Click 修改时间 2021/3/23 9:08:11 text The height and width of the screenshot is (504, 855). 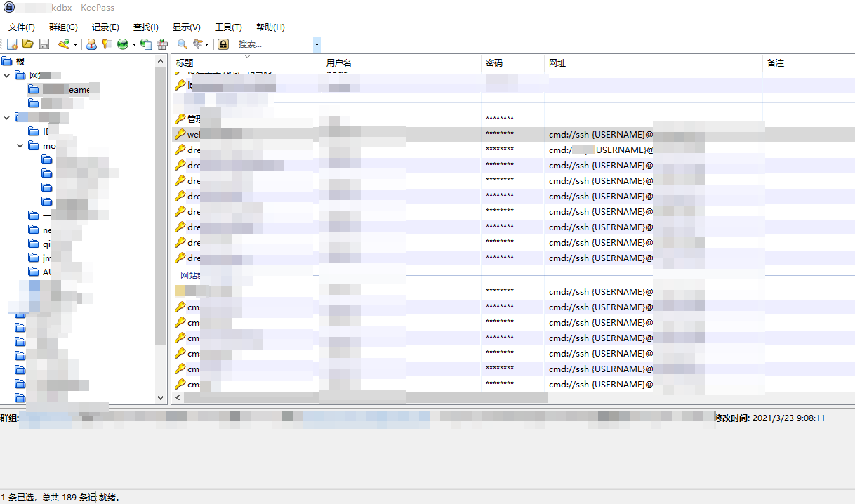tap(770, 418)
